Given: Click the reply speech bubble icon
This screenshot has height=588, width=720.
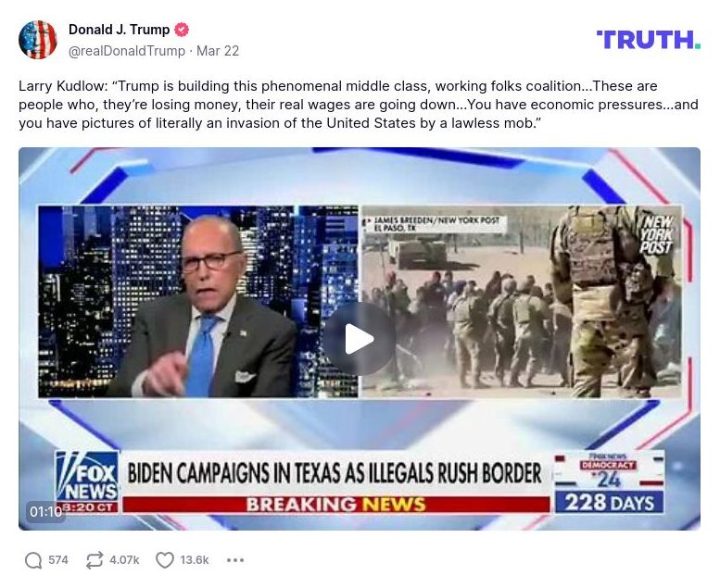Looking at the screenshot, I should [x=33, y=560].
